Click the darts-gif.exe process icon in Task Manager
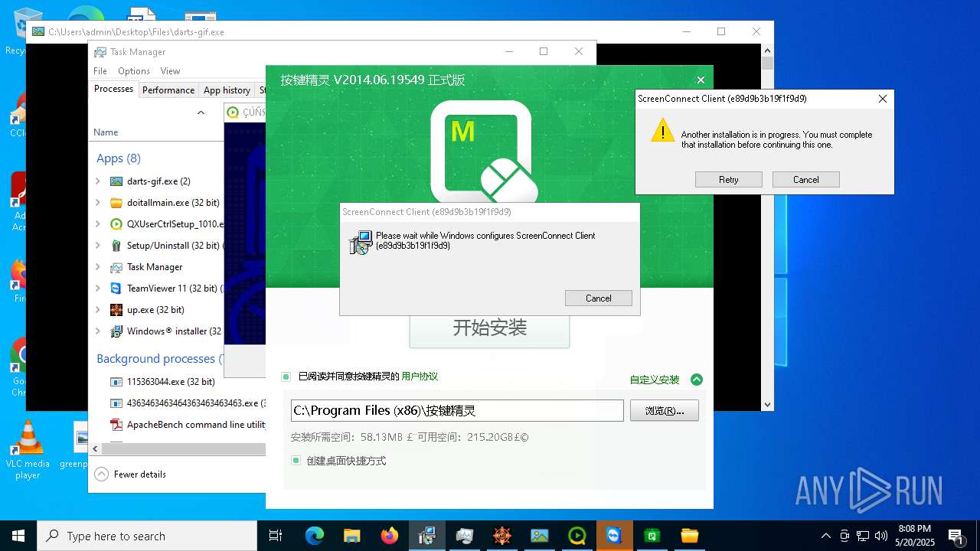The image size is (980, 551). tap(116, 181)
